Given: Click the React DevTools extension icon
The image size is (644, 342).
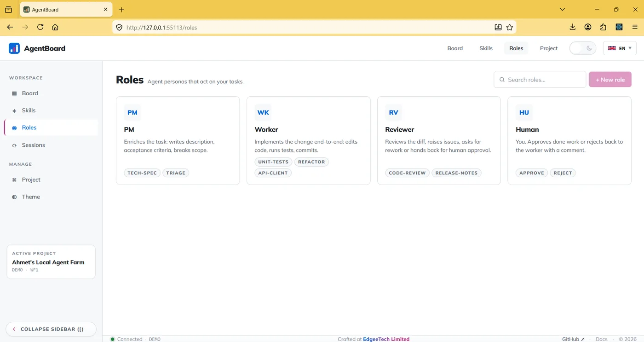Looking at the screenshot, I should click(x=619, y=27).
